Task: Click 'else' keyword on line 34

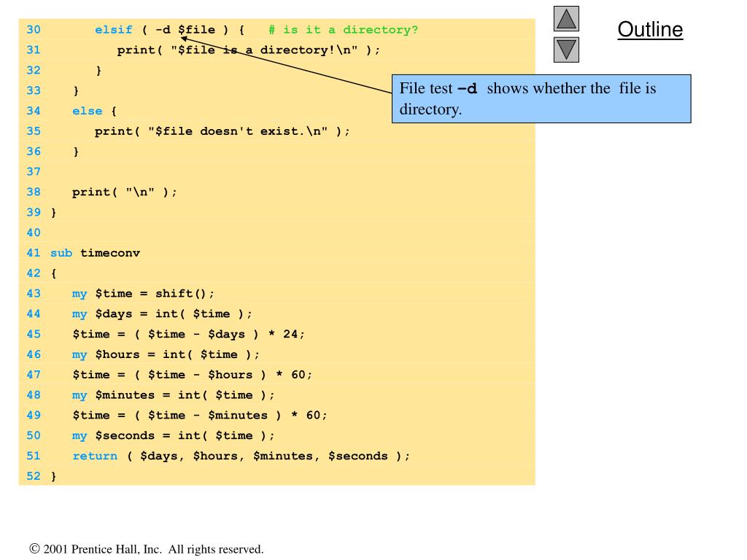Action: (x=88, y=111)
